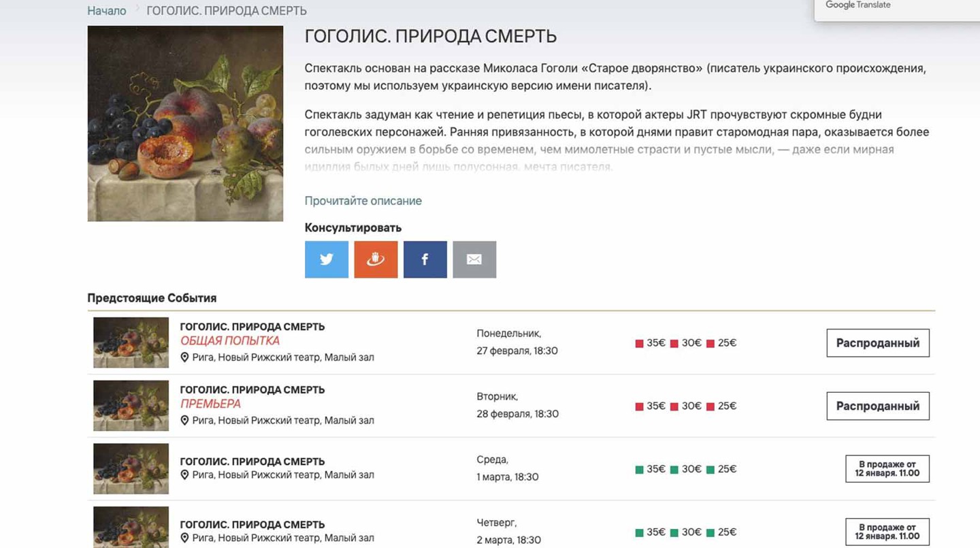Click В продаже от button for 1 марта
The image size is (980, 548).
click(887, 469)
